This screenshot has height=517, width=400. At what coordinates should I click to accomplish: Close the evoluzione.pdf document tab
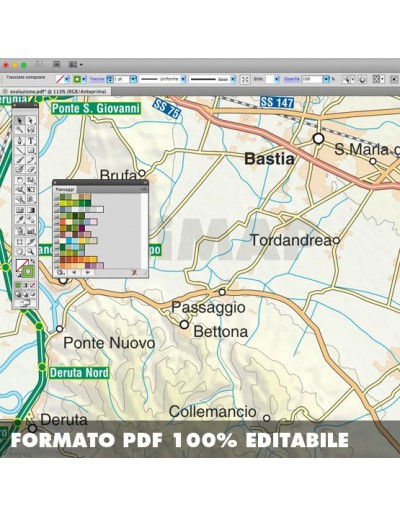tap(4, 91)
